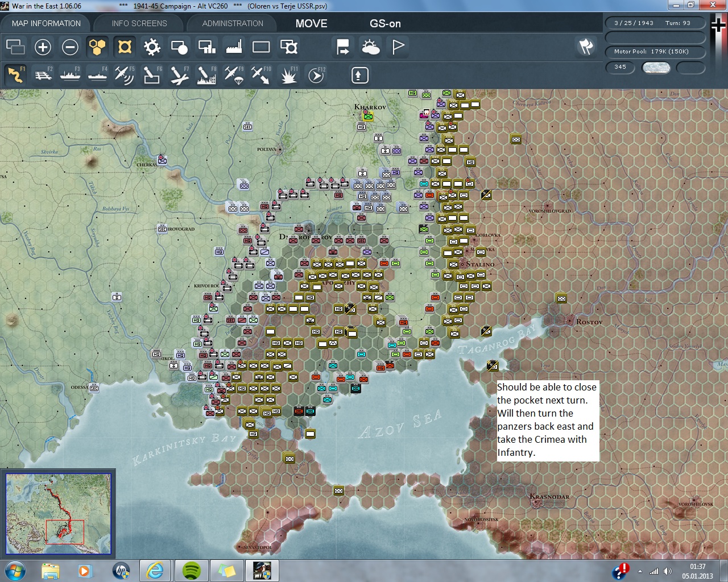728x582 pixels.
Task: Click the crossed white flags icon
Action: tap(586, 47)
